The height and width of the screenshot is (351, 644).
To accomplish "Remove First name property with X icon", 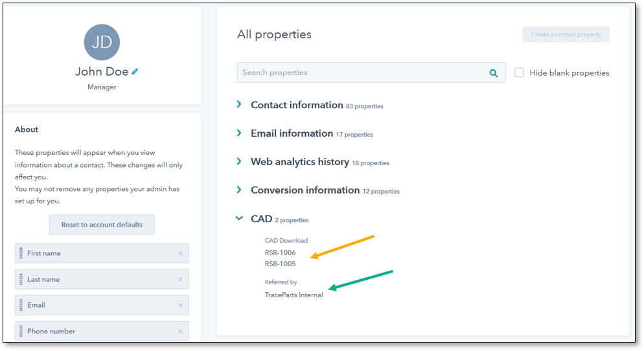I will 180,253.
